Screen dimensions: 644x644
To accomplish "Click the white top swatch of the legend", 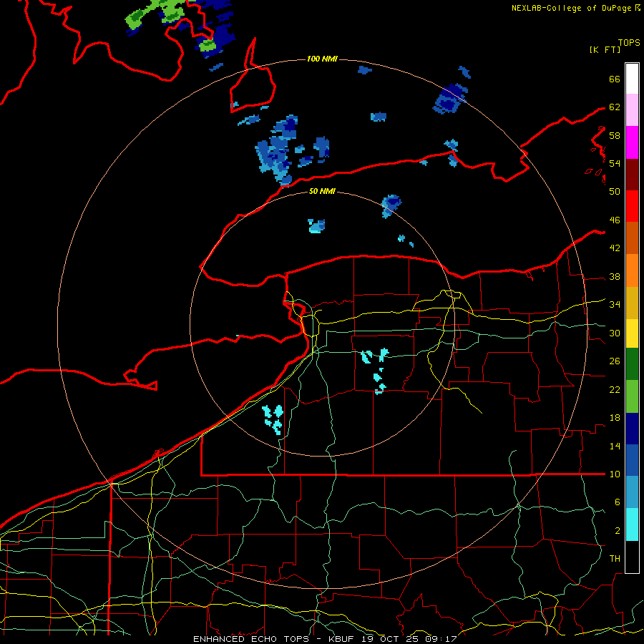I will (x=632, y=79).
